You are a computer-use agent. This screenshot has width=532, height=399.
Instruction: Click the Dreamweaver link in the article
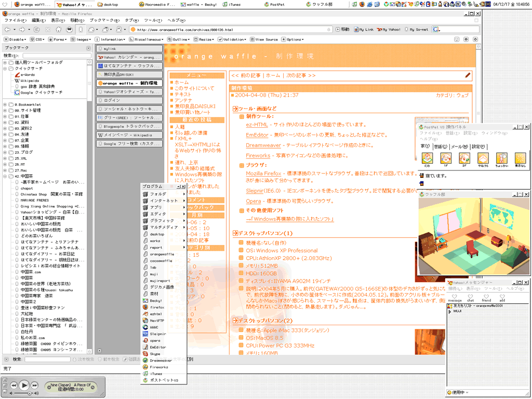click(263, 146)
